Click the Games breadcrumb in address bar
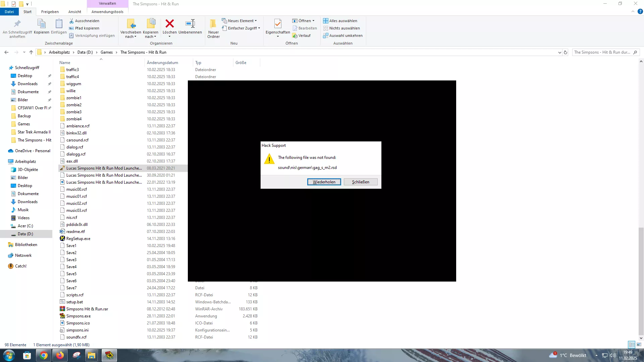Screen dimensions: 644x362 coord(107,52)
